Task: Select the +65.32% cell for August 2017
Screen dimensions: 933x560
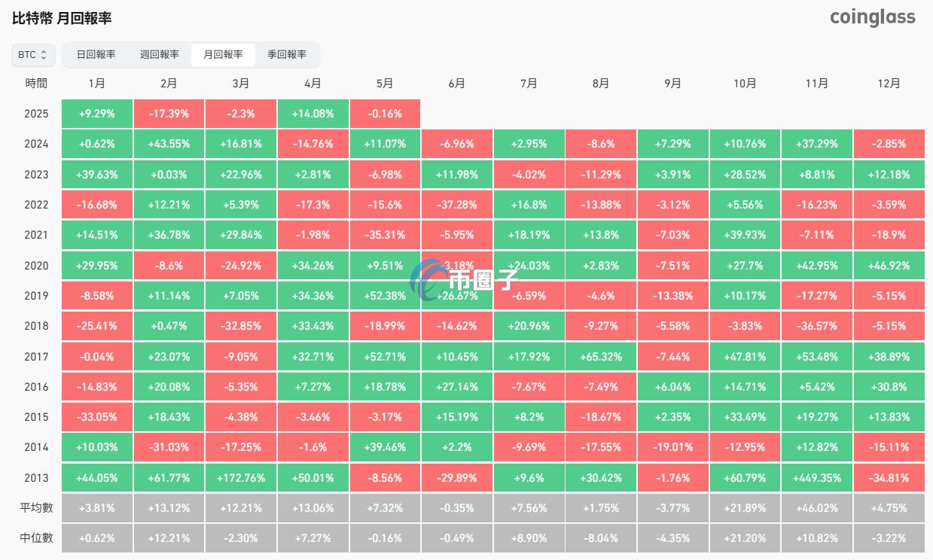Action: point(600,356)
